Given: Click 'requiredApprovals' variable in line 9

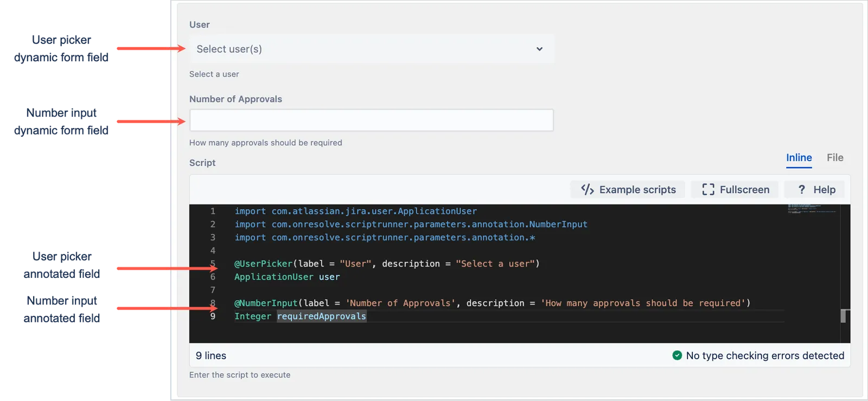Looking at the screenshot, I should pos(322,316).
